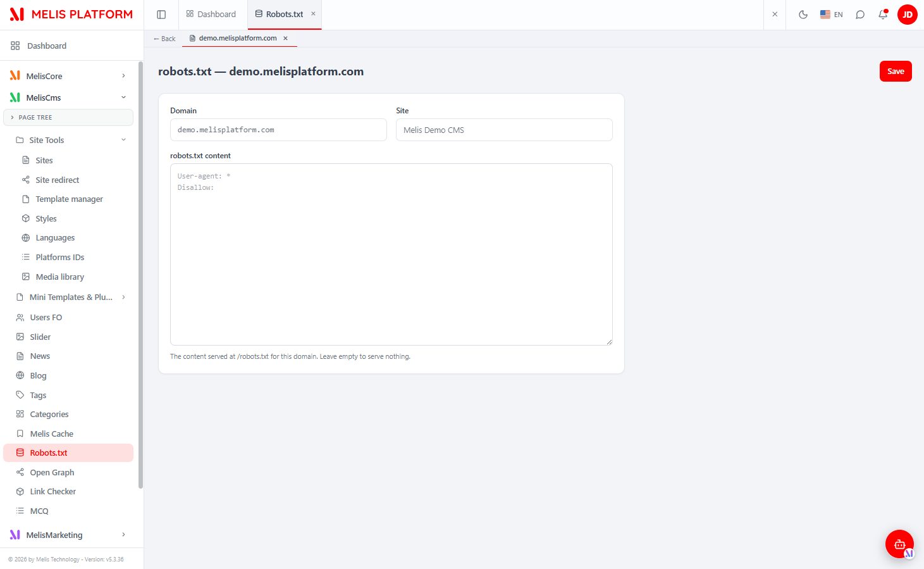The image size is (924, 569).
Task: Click the Melis Cache bookmark icon
Action: coord(20,434)
